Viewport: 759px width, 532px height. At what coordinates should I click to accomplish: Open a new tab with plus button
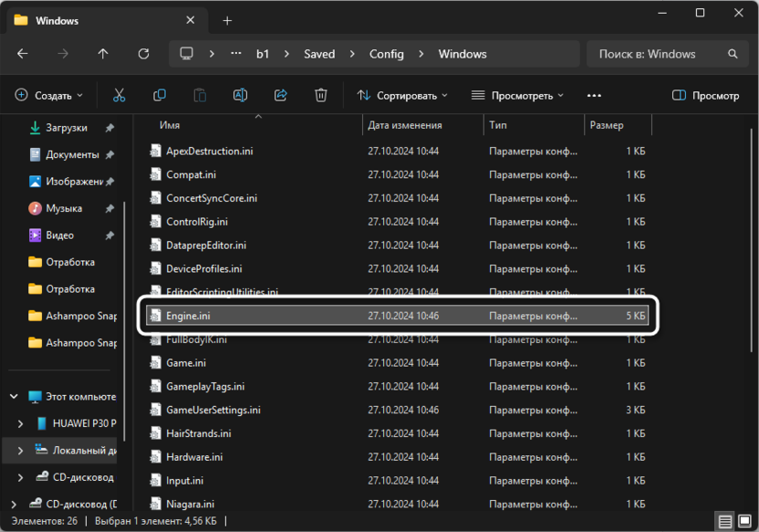(227, 20)
